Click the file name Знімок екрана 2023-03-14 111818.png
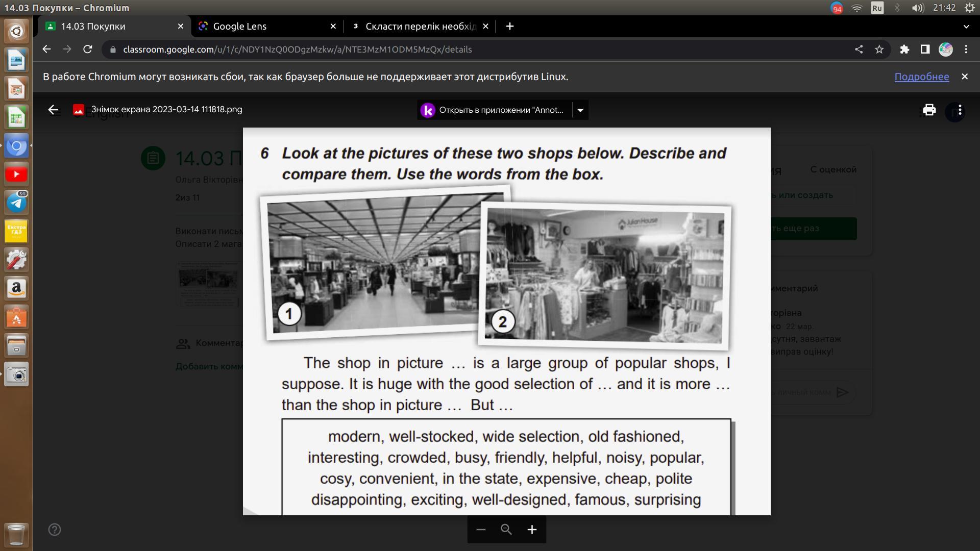Screen dimensions: 980x551 tap(166, 110)
